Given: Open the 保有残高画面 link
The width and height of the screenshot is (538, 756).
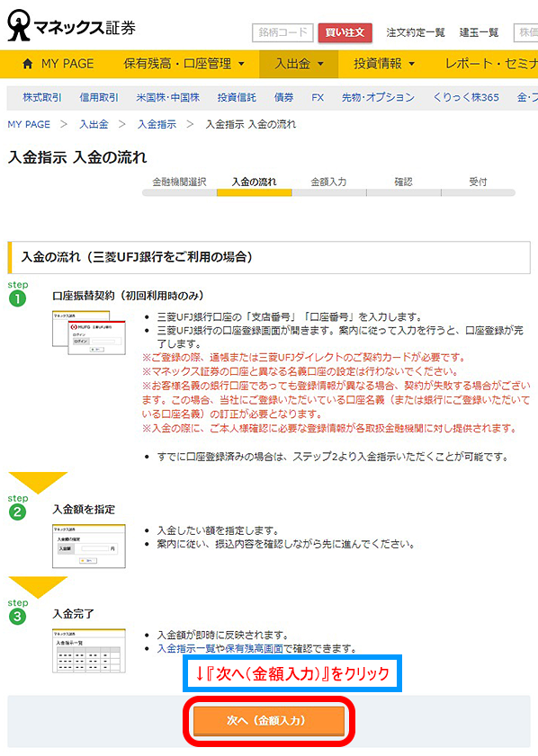Looking at the screenshot, I should (255, 649).
